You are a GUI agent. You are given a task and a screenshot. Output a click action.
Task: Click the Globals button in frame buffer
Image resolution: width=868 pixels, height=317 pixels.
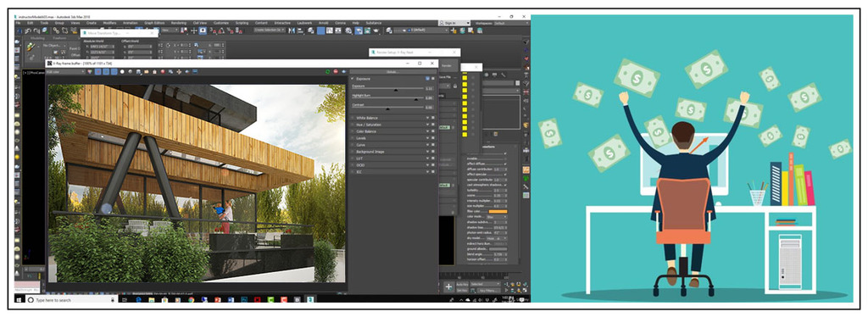[393, 72]
